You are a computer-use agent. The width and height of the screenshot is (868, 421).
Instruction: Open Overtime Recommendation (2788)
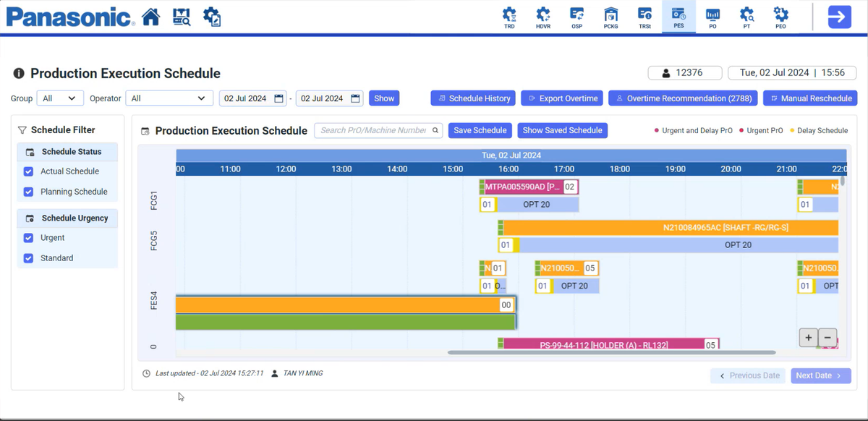(682, 98)
